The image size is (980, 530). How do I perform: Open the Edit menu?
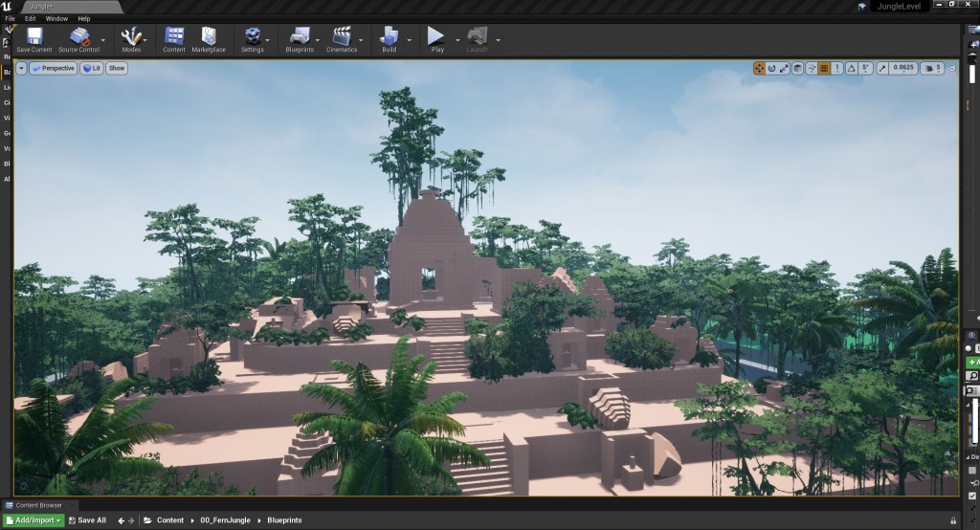(x=32, y=18)
